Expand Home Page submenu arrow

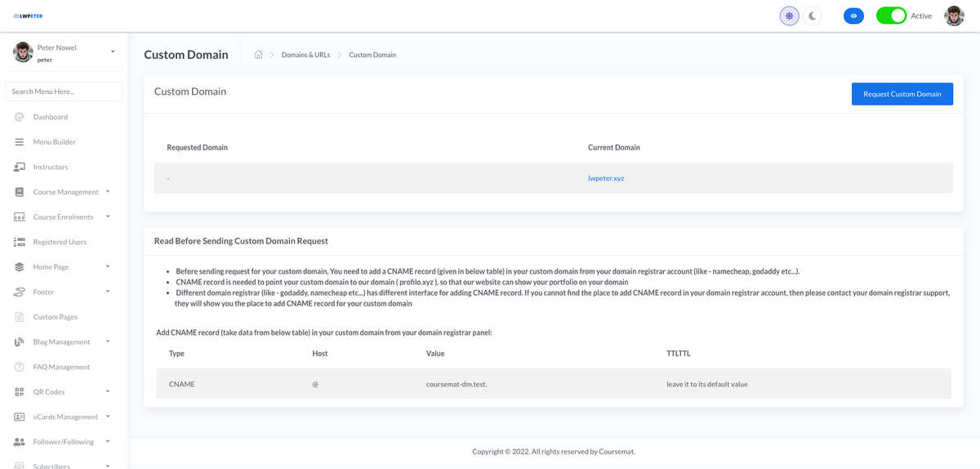tap(108, 266)
